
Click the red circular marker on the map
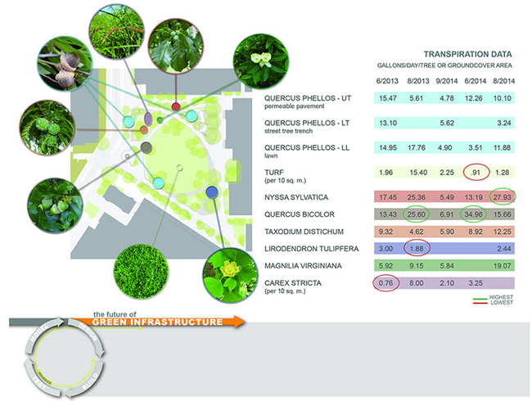pos(175,107)
